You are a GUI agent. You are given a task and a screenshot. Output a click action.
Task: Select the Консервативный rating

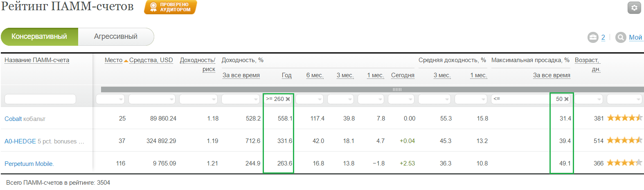click(39, 36)
